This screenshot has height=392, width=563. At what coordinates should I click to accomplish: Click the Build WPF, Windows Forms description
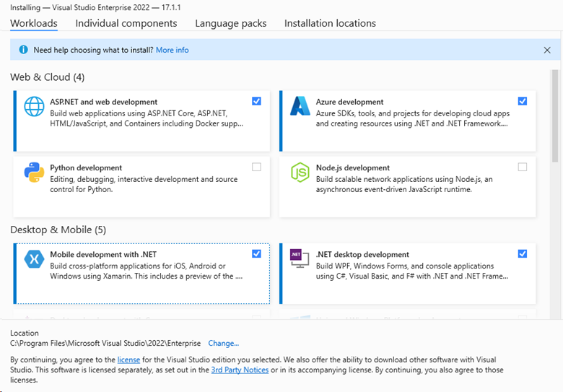click(x=412, y=271)
